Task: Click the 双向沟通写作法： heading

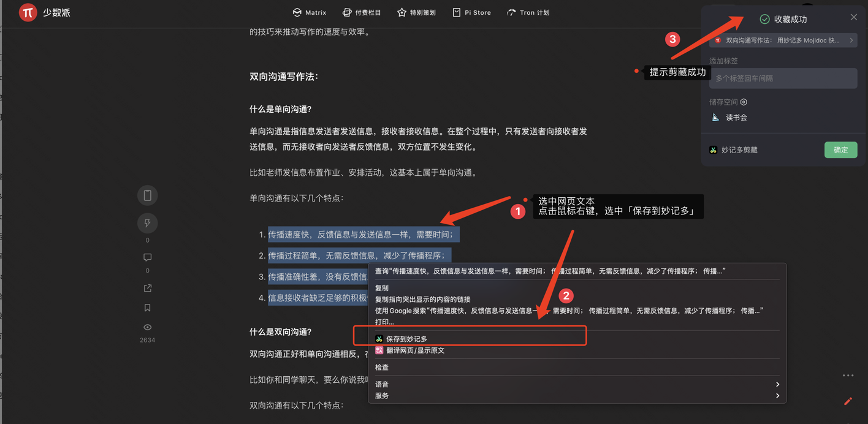Action: [284, 77]
